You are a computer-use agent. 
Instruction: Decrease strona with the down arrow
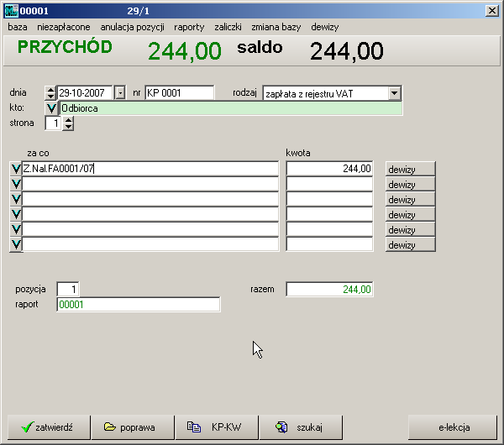click(x=68, y=127)
